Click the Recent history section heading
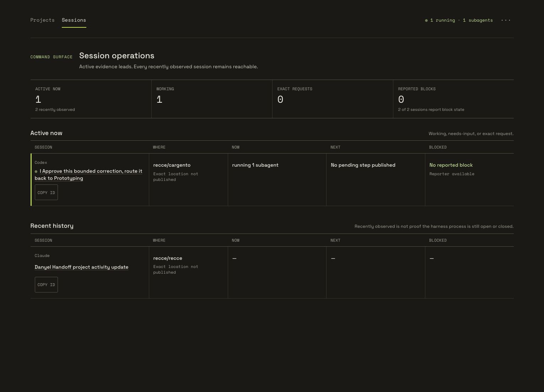Screen dimensions: 544x392 coord(52,226)
